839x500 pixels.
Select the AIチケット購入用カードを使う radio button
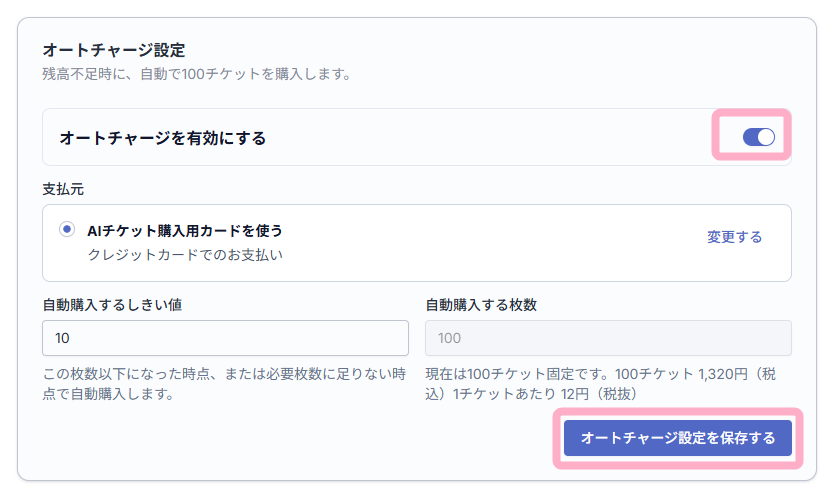[67, 230]
